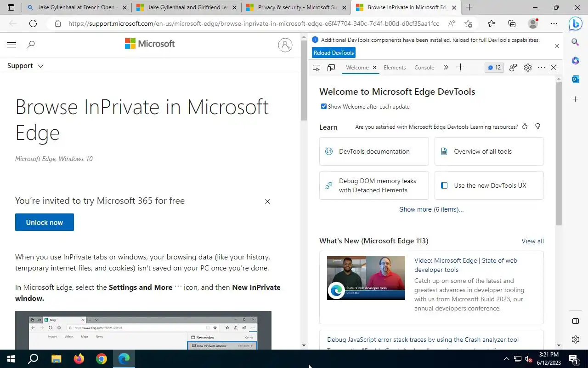Click the Tab actions menu icon
The width and height of the screenshot is (588, 368).
11,7
